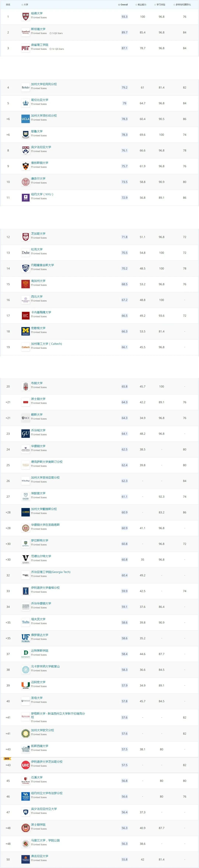Image resolution: width=199 pixels, height=868 pixels.
Task: Sort by 大学 name column header
Action: [x=25, y=5]
